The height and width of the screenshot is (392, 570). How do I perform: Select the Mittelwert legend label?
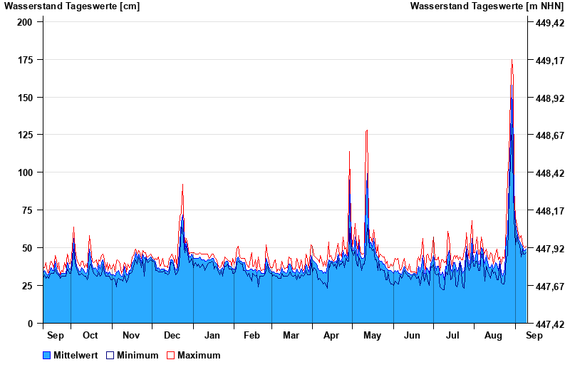coord(76,355)
